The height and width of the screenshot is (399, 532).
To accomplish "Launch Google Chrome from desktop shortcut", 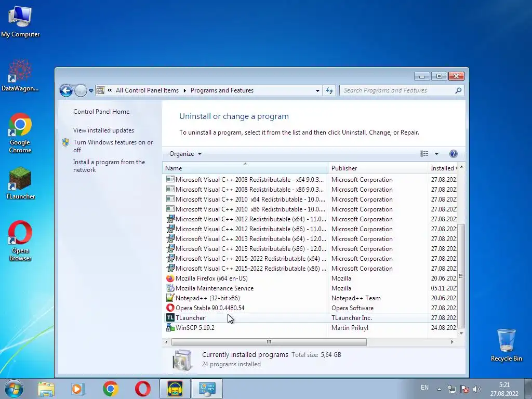I will pos(20,133).
